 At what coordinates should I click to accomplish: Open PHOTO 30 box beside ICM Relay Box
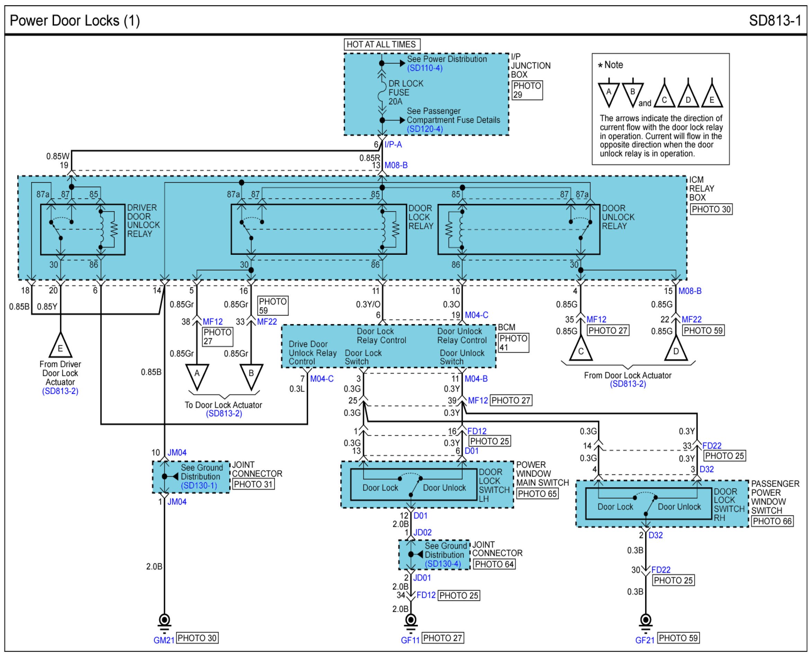click(711, 209)
